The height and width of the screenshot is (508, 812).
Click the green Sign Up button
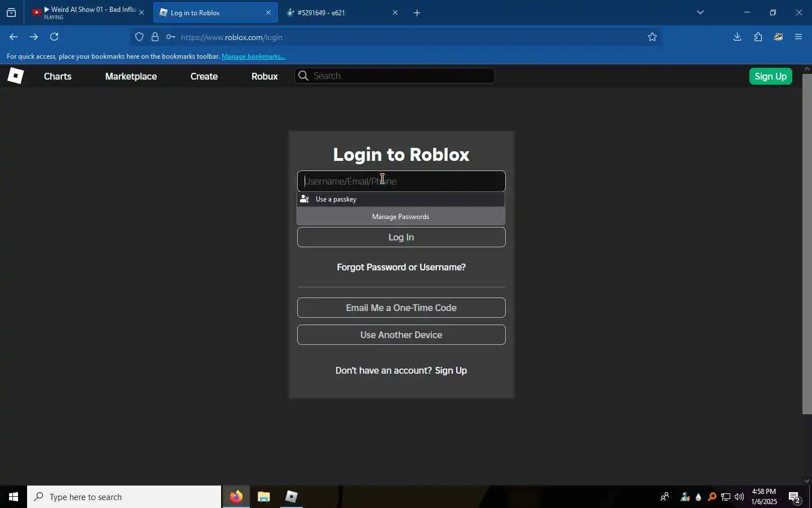771,76
